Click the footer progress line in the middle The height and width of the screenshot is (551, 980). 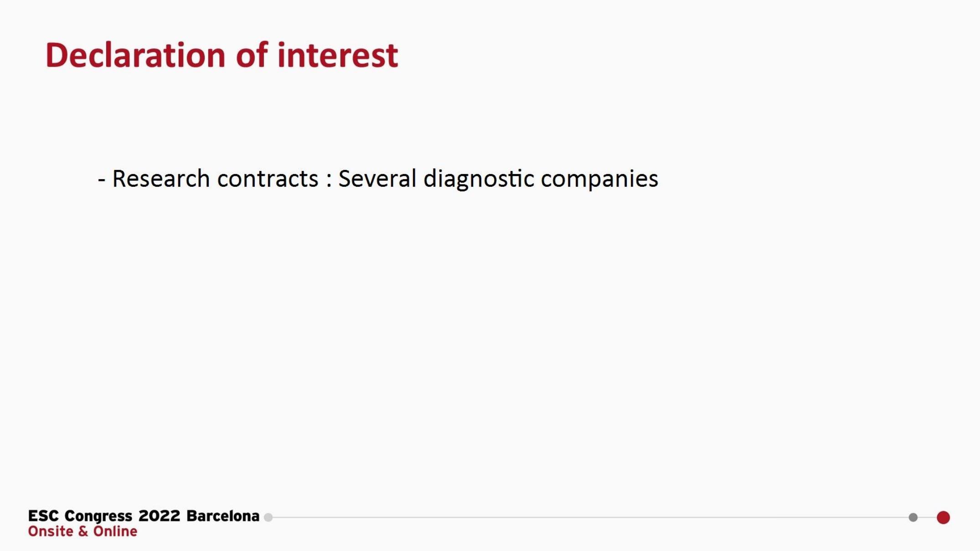590,517
